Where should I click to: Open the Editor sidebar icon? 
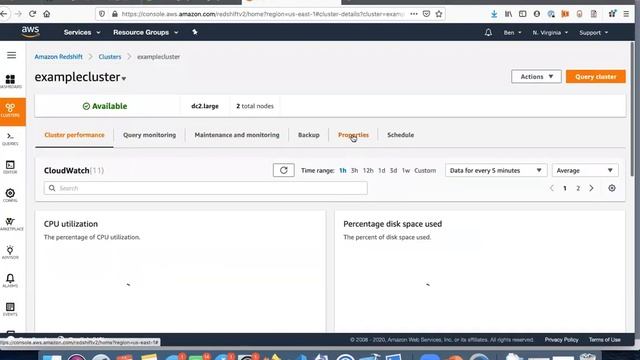point(11,167)
